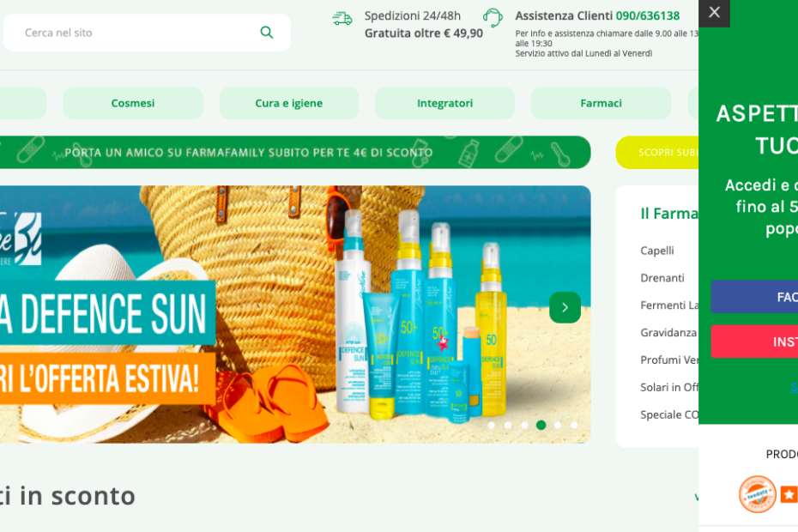Viewport: 798px width, 532px height.
Task: Open the Capelli link
Action: point(657,251)
